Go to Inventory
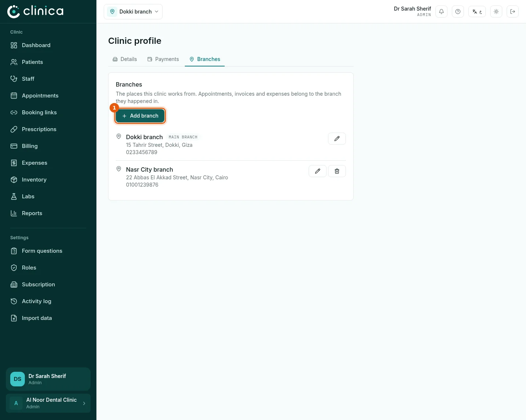 point(48,180)
